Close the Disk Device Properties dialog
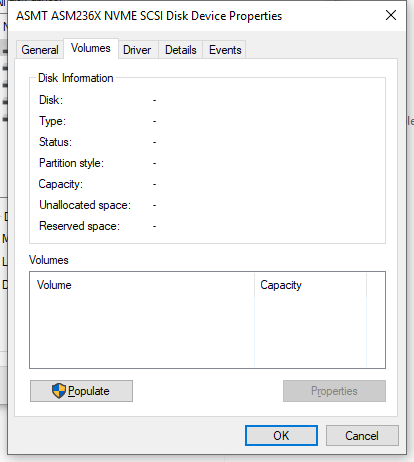 click(391, 15)
